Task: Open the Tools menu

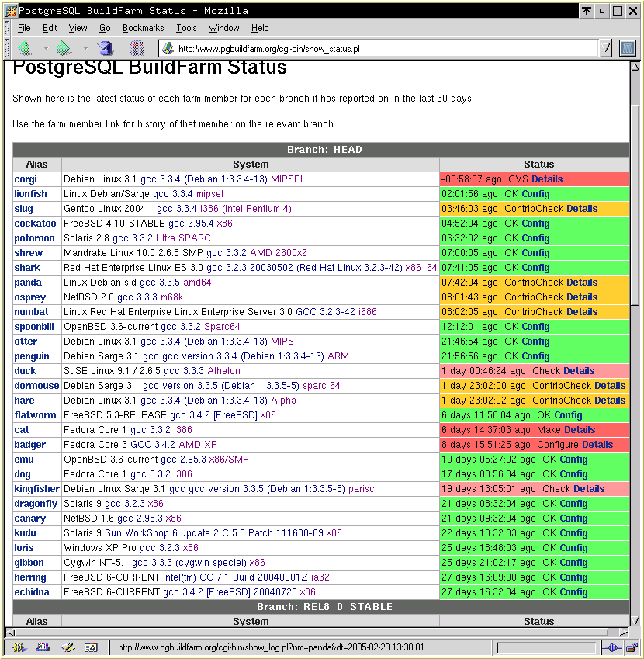Action: pyautogui.click(x=186, y=28)
